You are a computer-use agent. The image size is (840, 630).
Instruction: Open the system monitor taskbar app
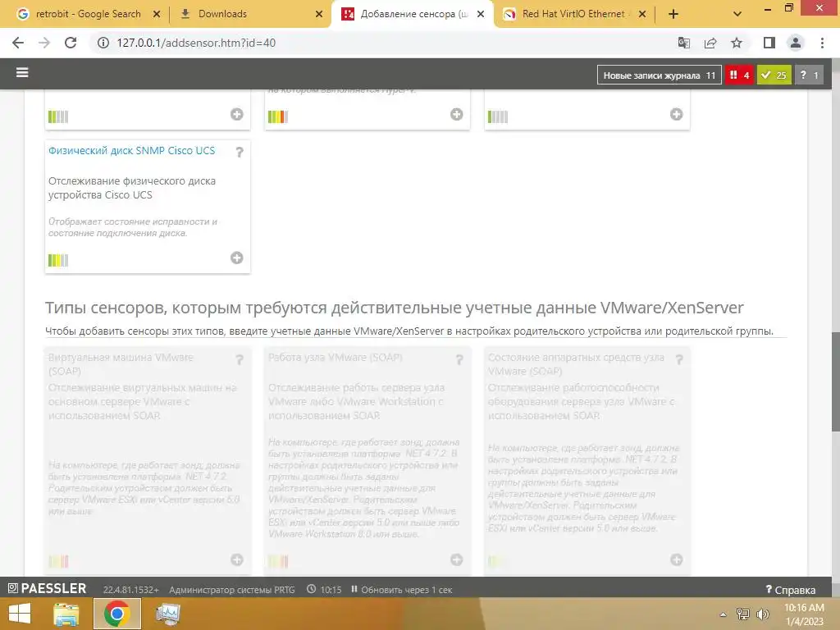point(167,614)
